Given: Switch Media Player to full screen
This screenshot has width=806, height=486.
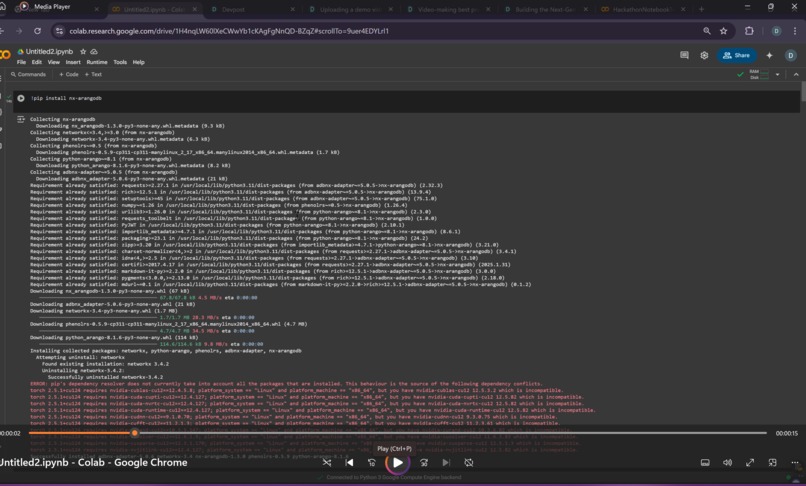Looking at the screenshot, I should (x=750, y=463).
